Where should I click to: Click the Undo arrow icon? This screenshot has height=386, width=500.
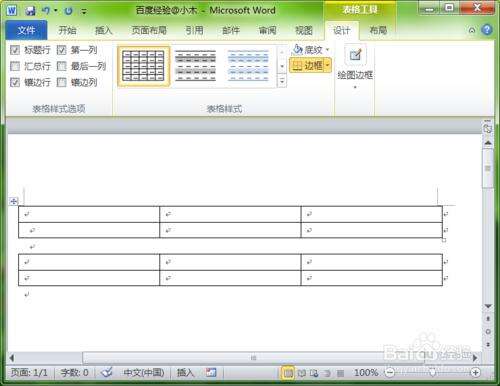click(46, 11)
